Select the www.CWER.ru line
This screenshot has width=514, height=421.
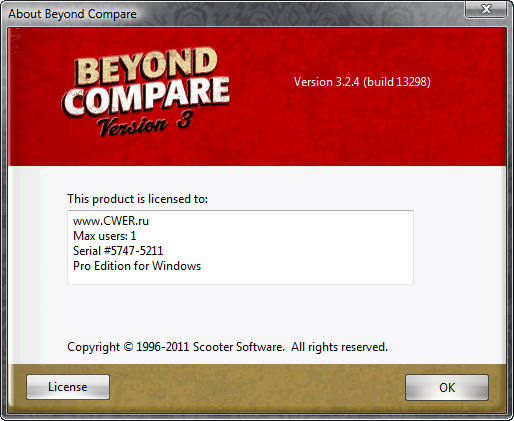pyautogui.click(x=111, y=221)
